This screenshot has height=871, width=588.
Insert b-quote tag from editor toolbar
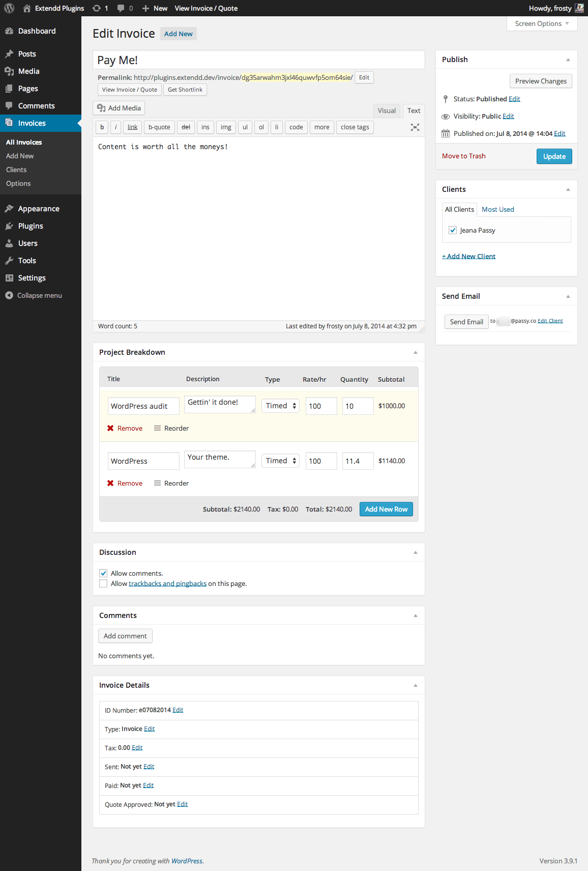(159, 127)
